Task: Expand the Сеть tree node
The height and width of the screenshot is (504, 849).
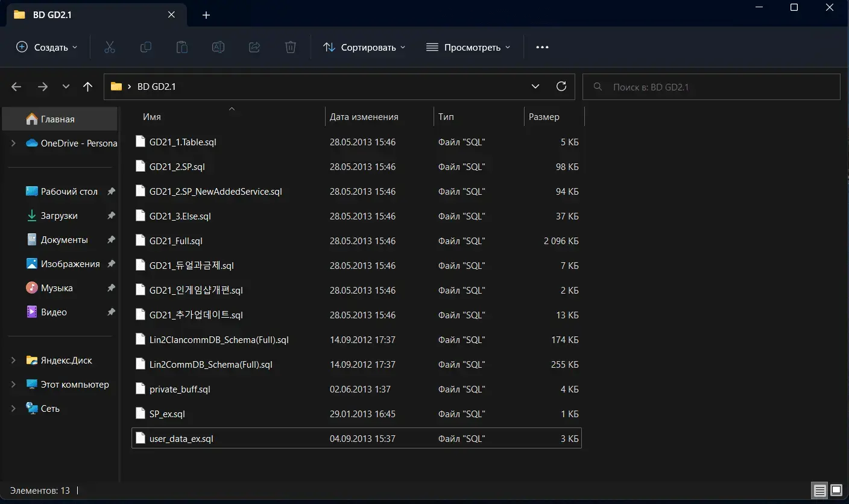Action: [x=13, y=408]
